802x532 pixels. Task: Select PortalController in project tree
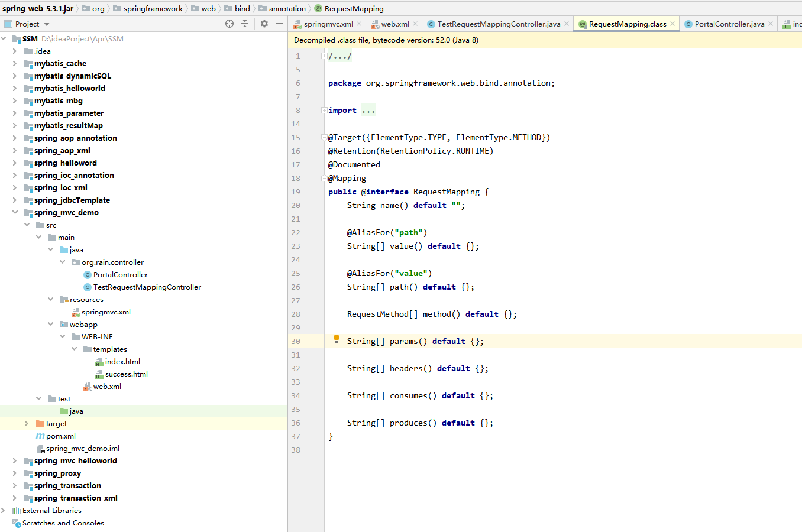(x=121, y=275)
